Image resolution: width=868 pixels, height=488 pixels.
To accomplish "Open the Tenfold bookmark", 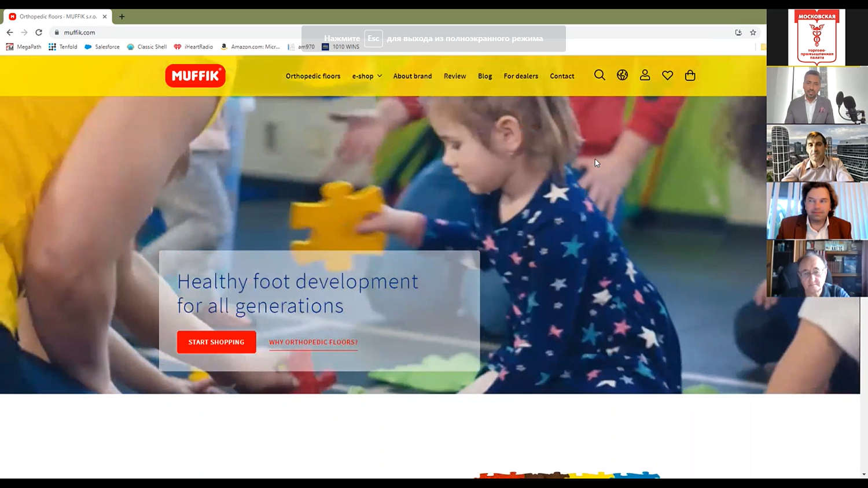I will pos(63,47).
